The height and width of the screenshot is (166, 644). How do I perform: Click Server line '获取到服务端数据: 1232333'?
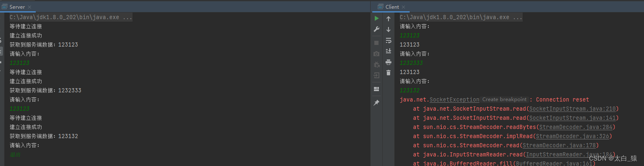46,90
